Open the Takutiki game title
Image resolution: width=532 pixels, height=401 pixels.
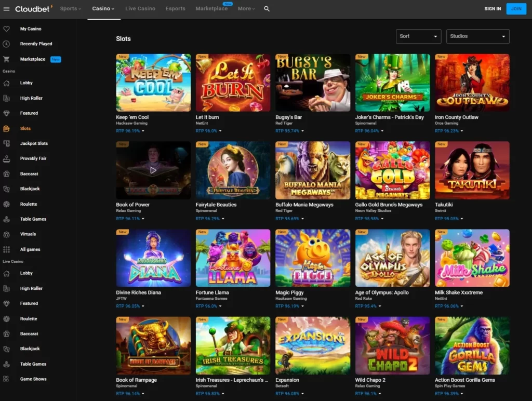pos(444,205)
